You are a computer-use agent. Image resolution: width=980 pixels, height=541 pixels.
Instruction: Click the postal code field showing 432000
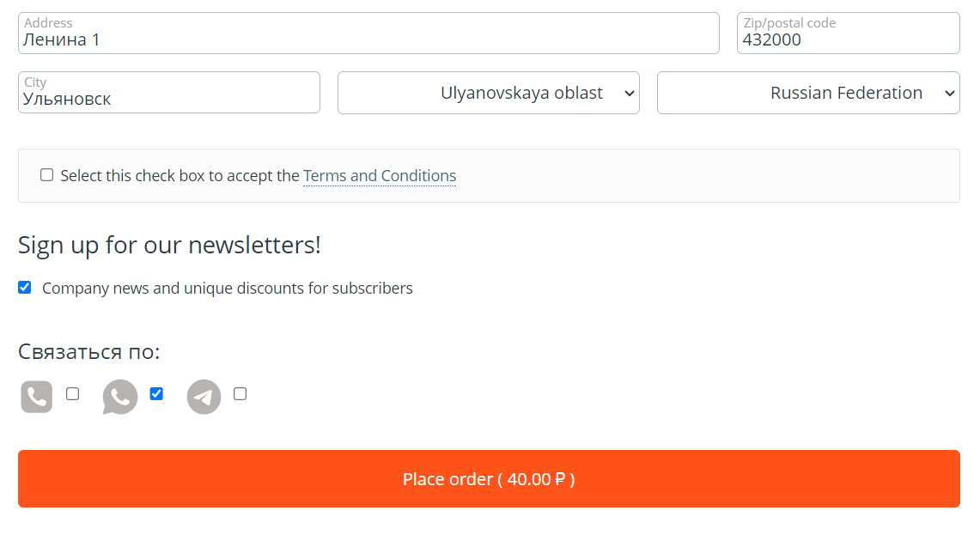click(848, 40)
